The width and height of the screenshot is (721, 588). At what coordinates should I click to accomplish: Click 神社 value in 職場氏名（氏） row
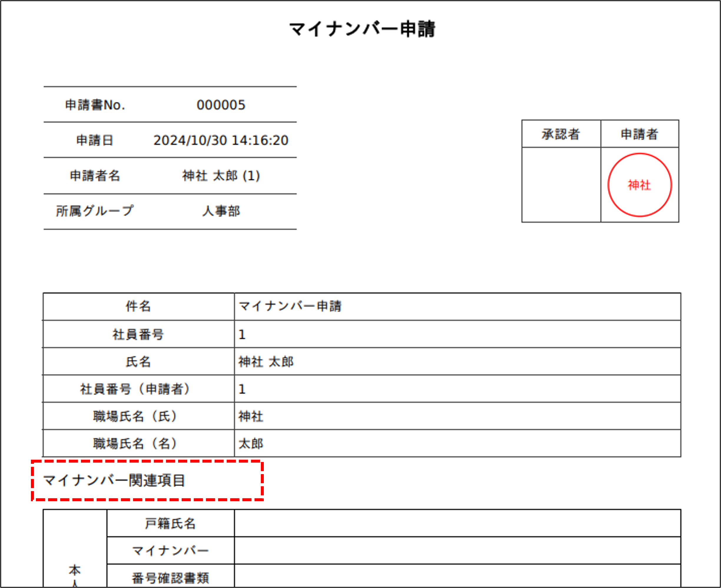[251, 416]
